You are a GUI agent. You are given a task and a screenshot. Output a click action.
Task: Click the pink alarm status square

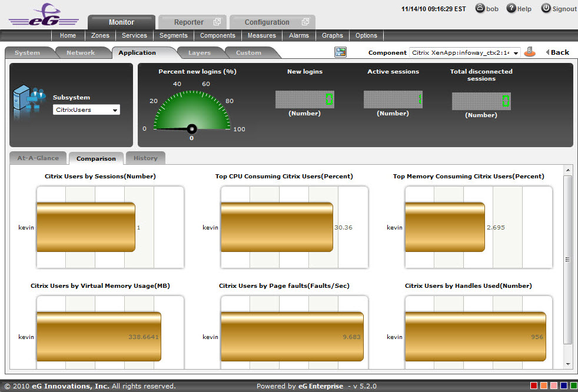(x=553, y=386)
